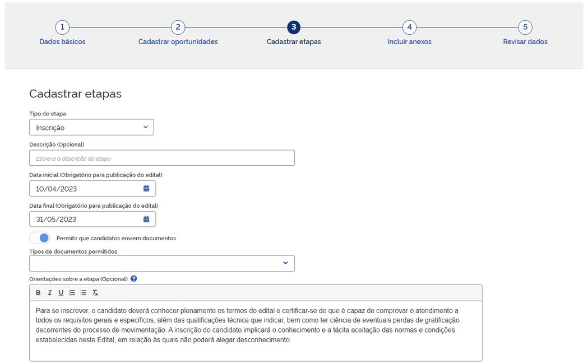Insert a bulleted list in the editor
The height and width of the screenshot is (364, 588).
83,293
